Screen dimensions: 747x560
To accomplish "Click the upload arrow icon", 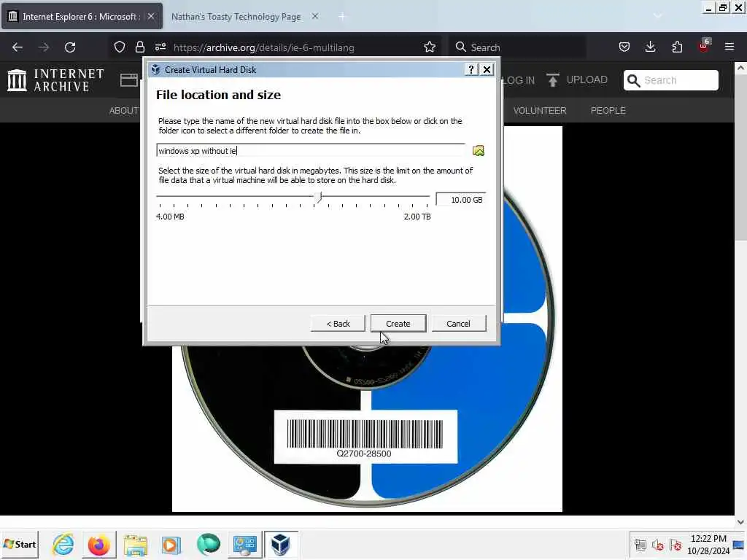I will pyautogui.click(x=553, y=80).
